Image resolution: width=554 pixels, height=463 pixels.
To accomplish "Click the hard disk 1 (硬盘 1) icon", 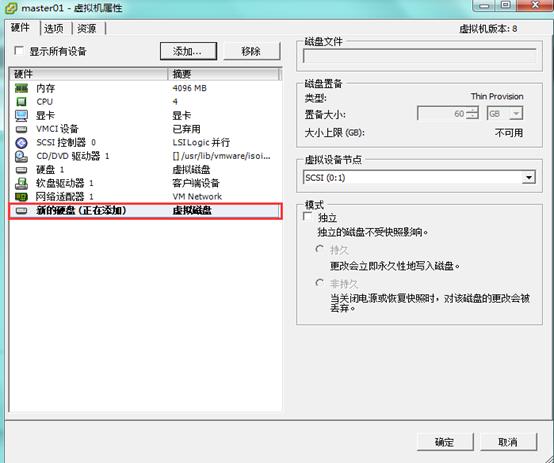I will (x=21, y=170).
